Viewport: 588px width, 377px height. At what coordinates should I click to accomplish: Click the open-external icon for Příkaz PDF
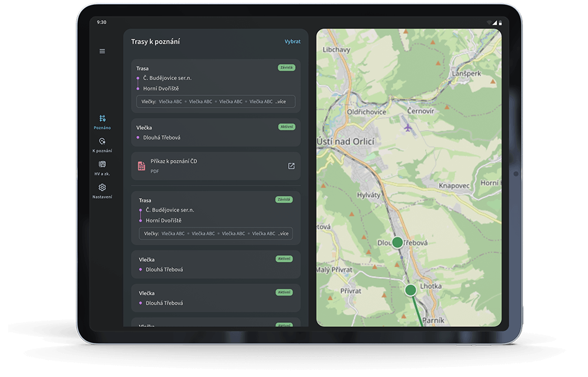(291, 166)
